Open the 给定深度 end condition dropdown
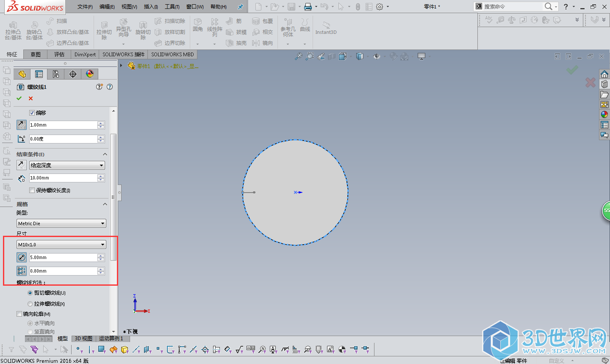Image resolution: width=610 pixels, height=364 pixels. (67, 165)
